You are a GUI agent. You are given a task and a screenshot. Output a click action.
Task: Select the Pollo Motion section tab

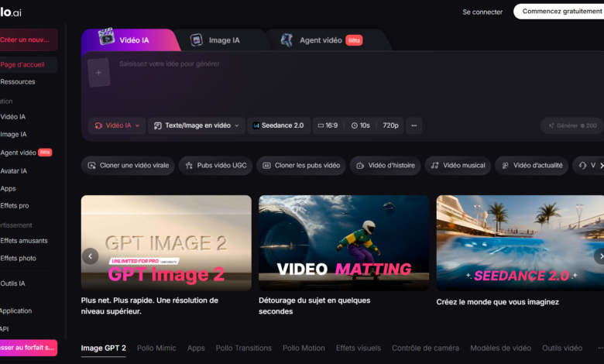(304, 349)
